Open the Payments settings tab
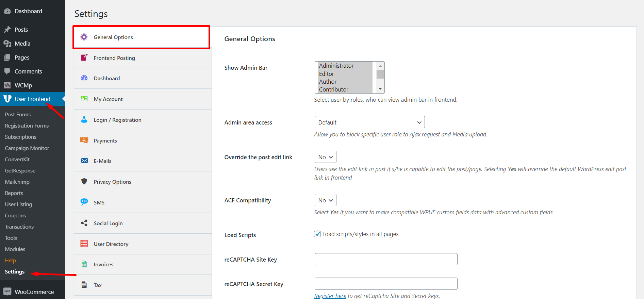The width and height of the screenshot is (644, 299). coord(143,140)
